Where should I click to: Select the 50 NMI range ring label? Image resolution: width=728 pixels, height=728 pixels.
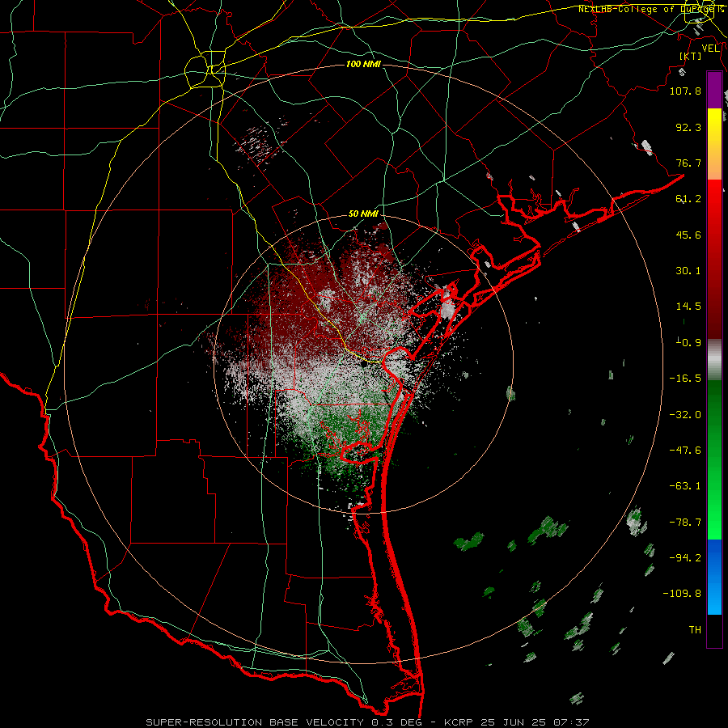pyautogui.click(x=363, y=214)
